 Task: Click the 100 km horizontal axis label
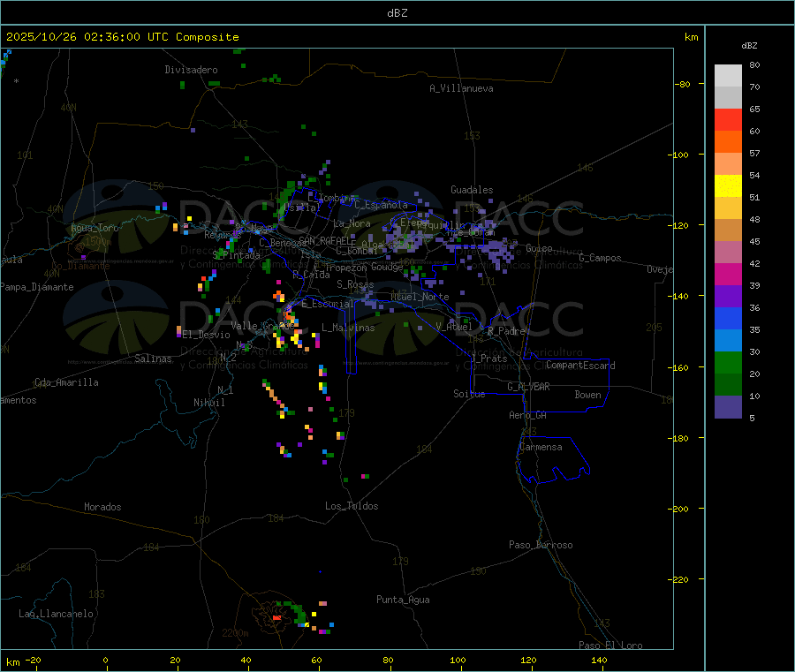coord(458,660)
